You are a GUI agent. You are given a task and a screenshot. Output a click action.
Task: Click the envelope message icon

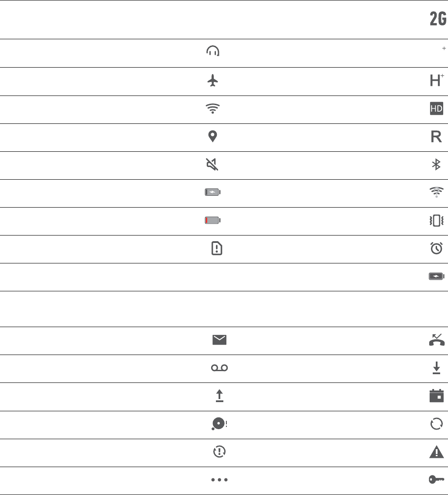[x=220, y=340]
